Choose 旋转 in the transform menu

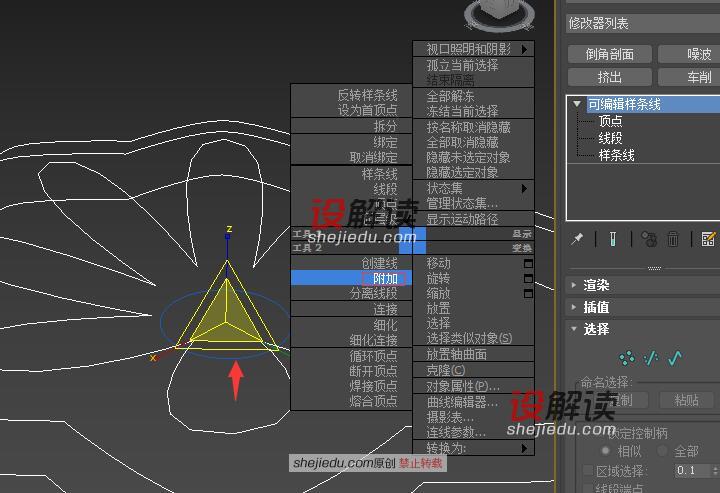tap(473, 278)
